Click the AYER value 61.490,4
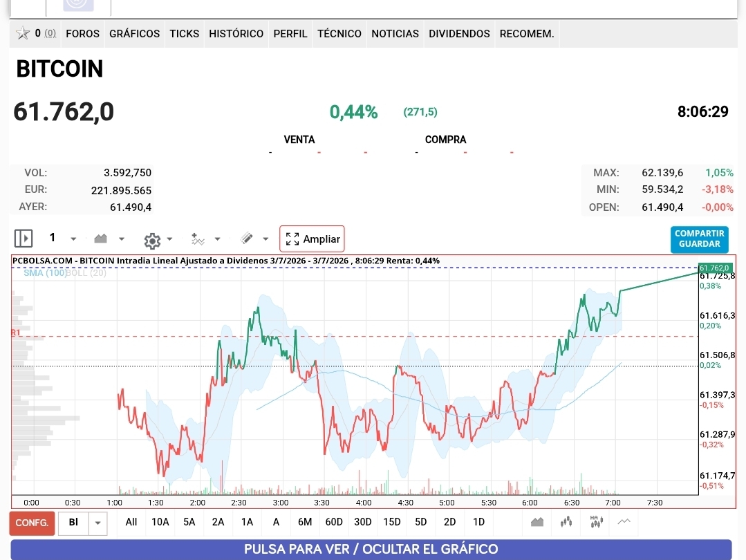The image size is (746, 560). pos(131,207)
